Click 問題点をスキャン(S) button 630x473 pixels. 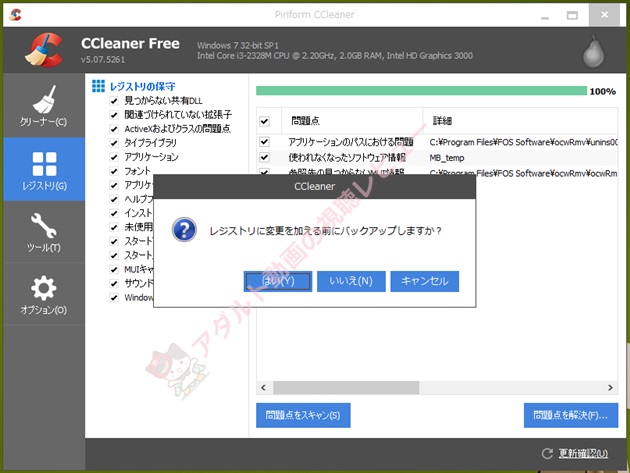303,415
